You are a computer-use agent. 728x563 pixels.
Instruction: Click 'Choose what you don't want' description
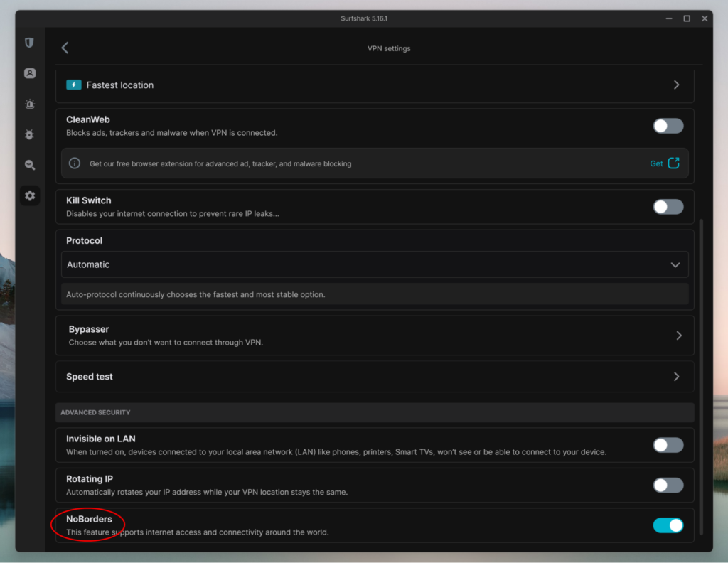click(x=166, y=343)
